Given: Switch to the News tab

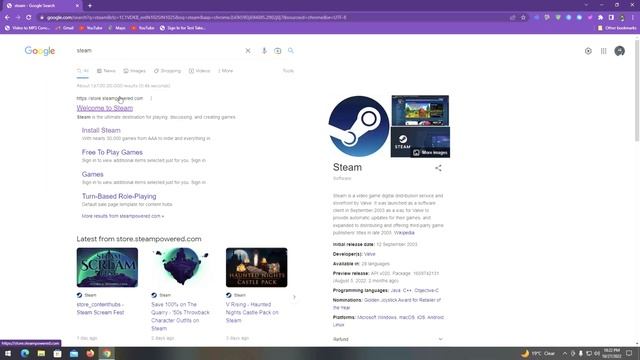Looking at the screenshot, I should click(x=106, y=71).
